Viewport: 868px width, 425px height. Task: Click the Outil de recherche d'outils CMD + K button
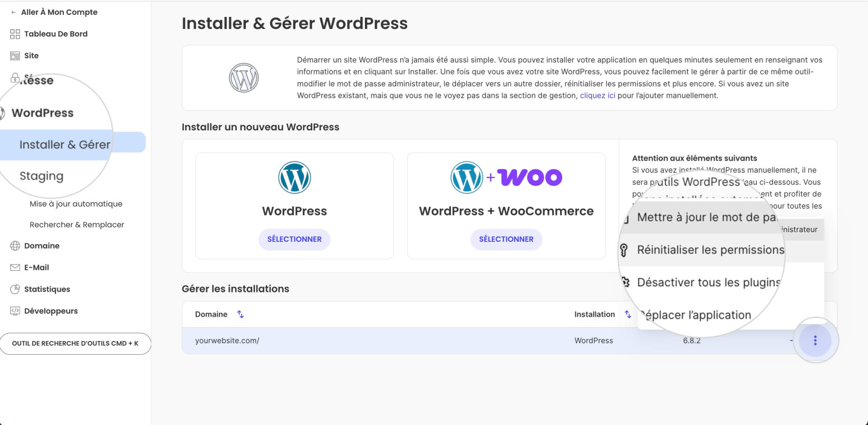click(75, 343)
